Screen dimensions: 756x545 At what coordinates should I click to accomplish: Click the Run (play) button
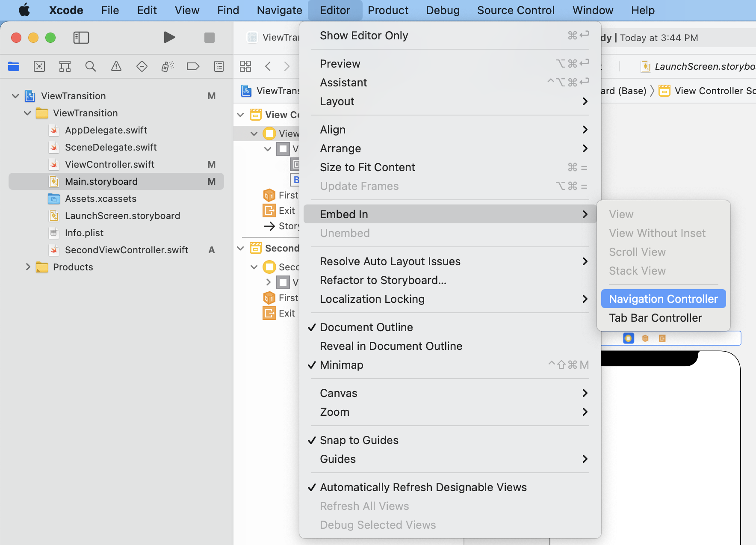pos(169,38)
